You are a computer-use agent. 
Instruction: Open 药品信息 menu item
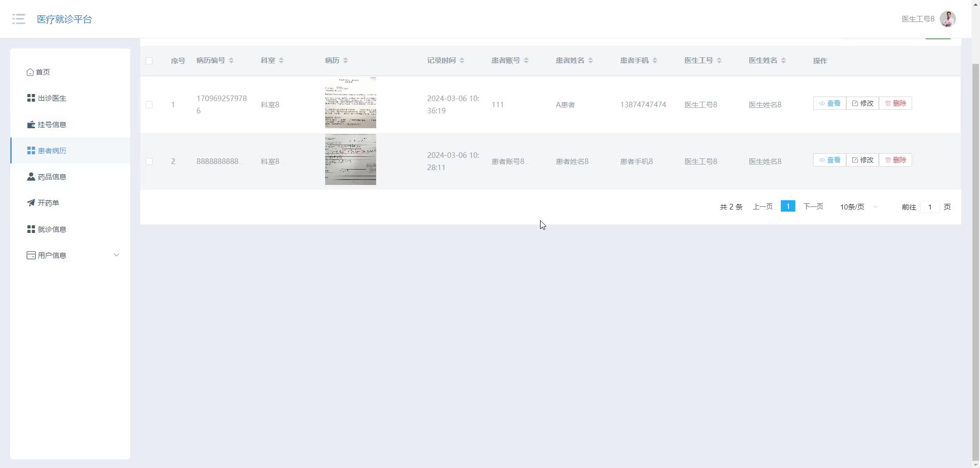coord(70,177)
